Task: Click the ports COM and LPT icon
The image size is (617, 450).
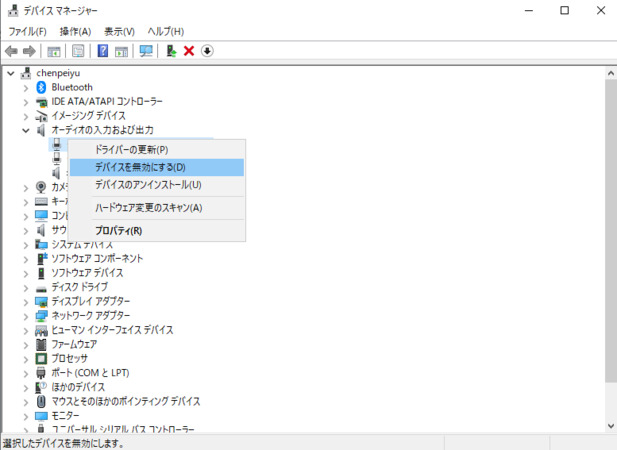Action: click(41, 373)
